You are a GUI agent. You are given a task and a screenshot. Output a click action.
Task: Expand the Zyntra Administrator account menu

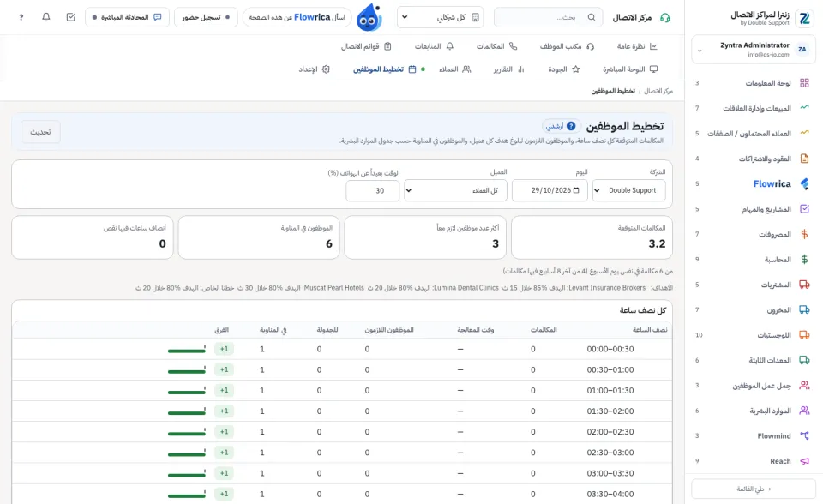coord(754,50)
